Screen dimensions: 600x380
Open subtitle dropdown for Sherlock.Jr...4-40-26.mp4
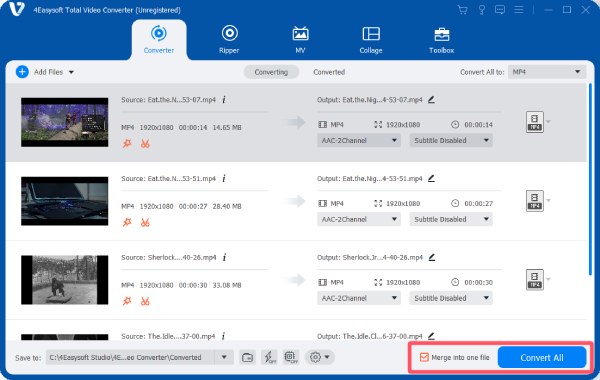(x=451, y=298)
